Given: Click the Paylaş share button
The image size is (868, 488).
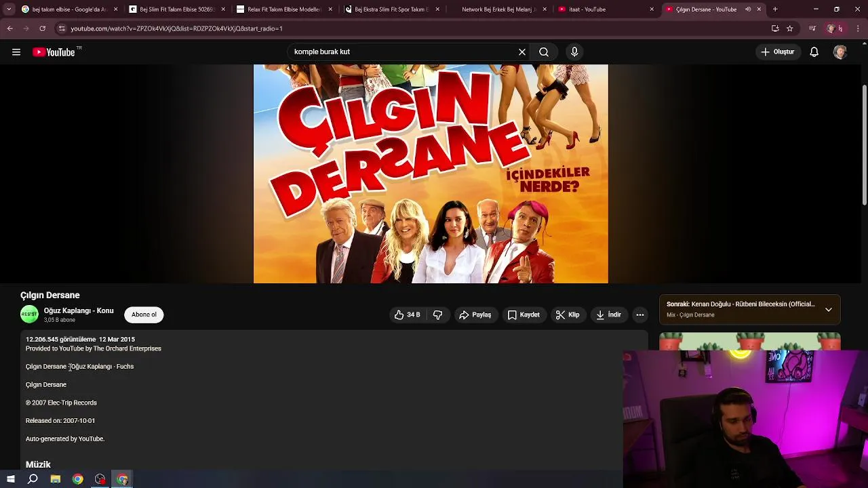Looking at the screenshot, I should click(475, 314).
